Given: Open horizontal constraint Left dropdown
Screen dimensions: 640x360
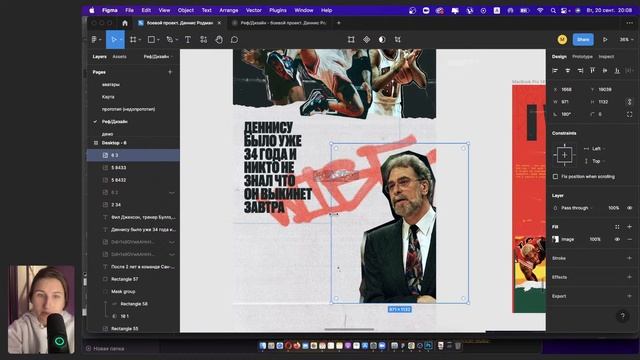Looking at the screenshot, I should (595, 149).
